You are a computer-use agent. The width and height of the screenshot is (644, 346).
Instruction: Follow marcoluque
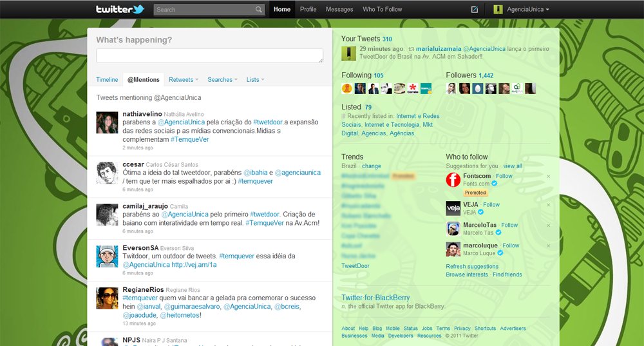(511, 245)
